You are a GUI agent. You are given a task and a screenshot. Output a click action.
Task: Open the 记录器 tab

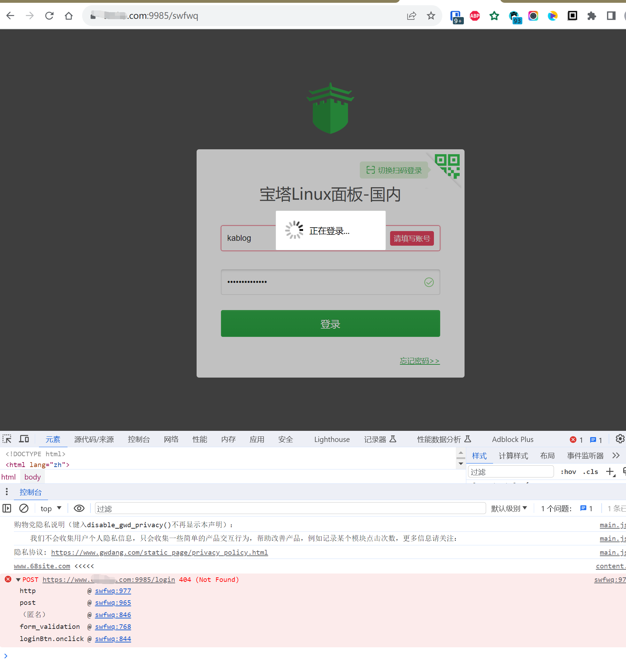(x=380, y=440)
